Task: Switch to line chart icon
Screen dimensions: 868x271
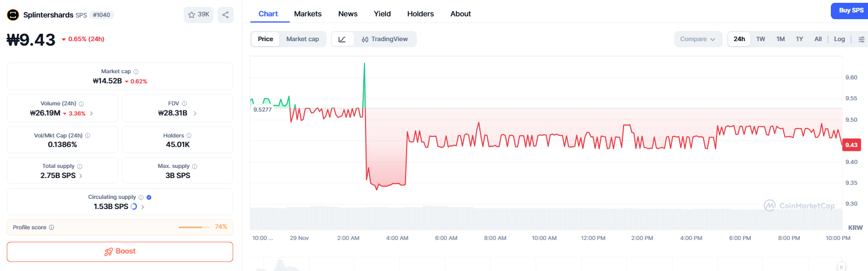Action: tap(342, 39)
